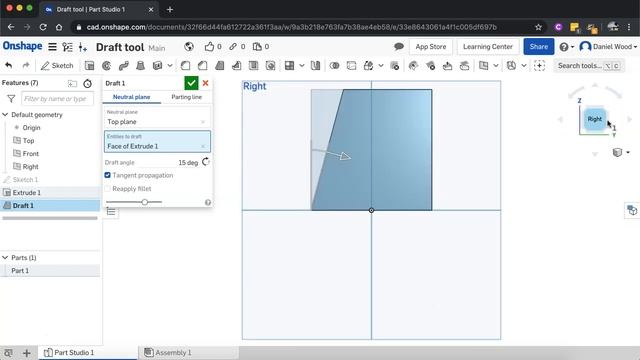This screenshot has height=360, width=640.
Task: Select the Sweep tool
Action: (x=123, y=65)
